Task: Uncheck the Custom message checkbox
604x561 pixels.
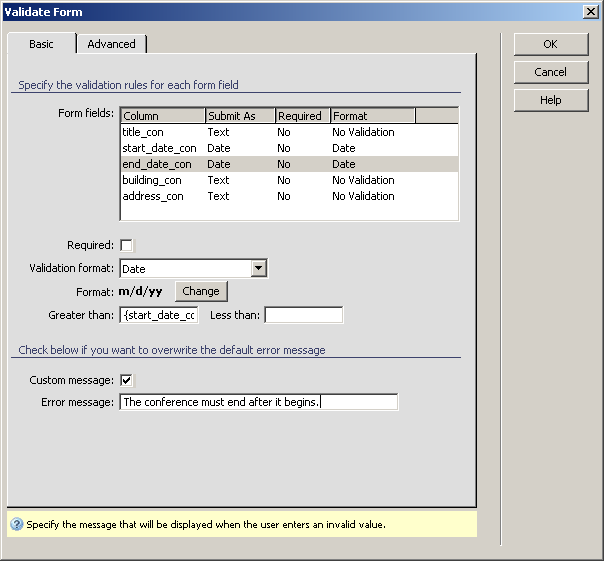Action: 126,380
